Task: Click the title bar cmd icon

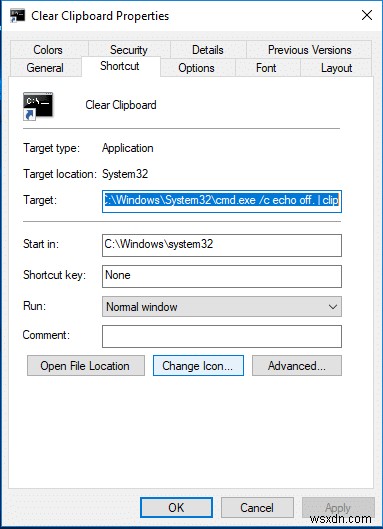Action: 18,16
